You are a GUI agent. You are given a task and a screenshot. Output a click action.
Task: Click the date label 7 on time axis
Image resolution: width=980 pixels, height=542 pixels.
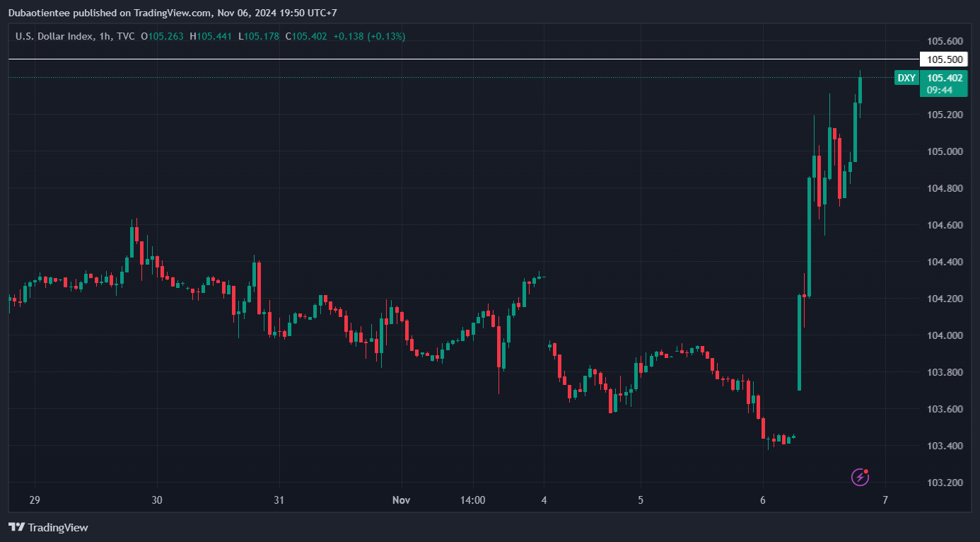click(x=885, y=500)
